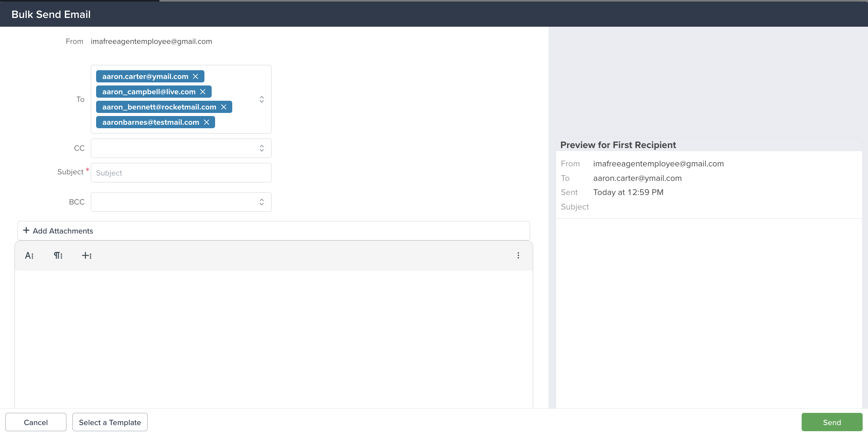Screen dimensions: 868x435
Task: Click in the email body editor area
Action: click(274, 339)
